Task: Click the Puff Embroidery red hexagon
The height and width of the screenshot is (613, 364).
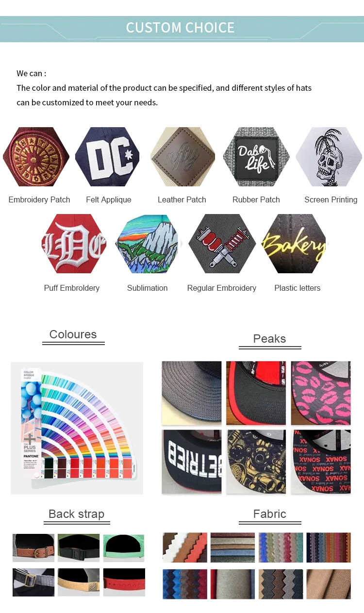Action: 74,244
